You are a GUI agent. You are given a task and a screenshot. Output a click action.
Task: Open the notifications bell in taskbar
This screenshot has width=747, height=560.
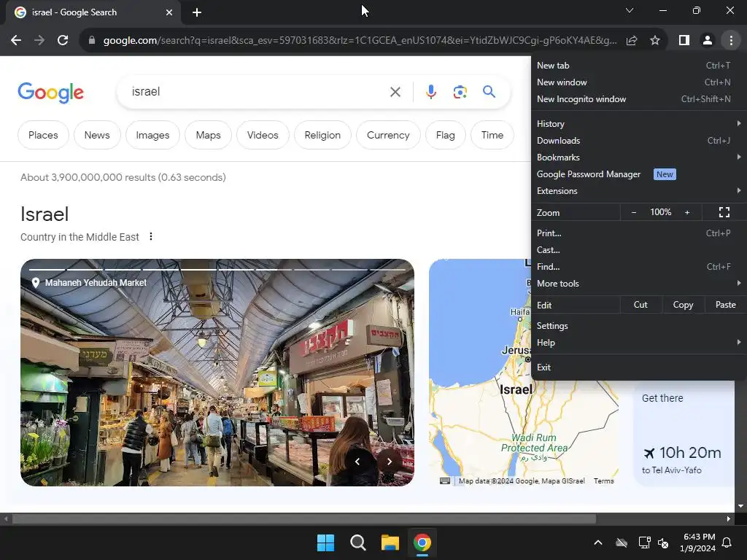coord(727,542)
